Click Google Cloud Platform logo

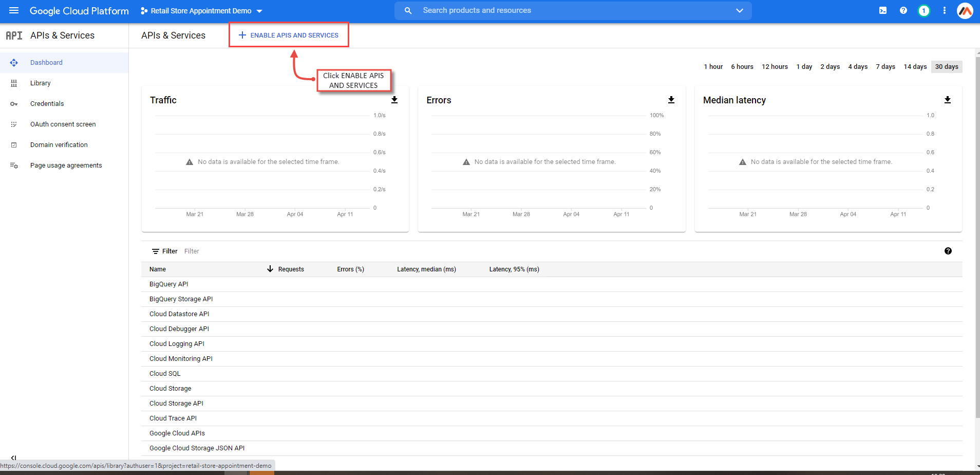(x=79, y=11)
